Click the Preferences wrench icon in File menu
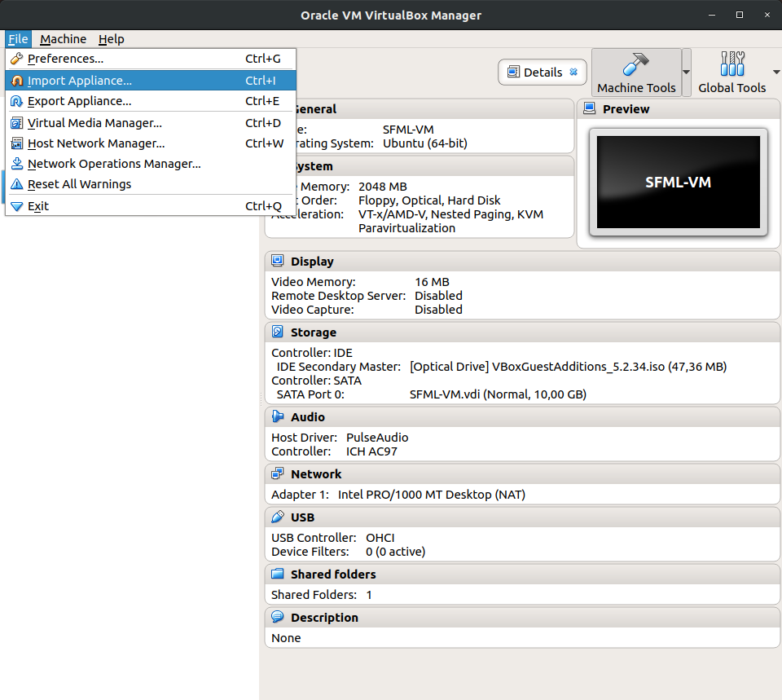 [x=17, y=59]
